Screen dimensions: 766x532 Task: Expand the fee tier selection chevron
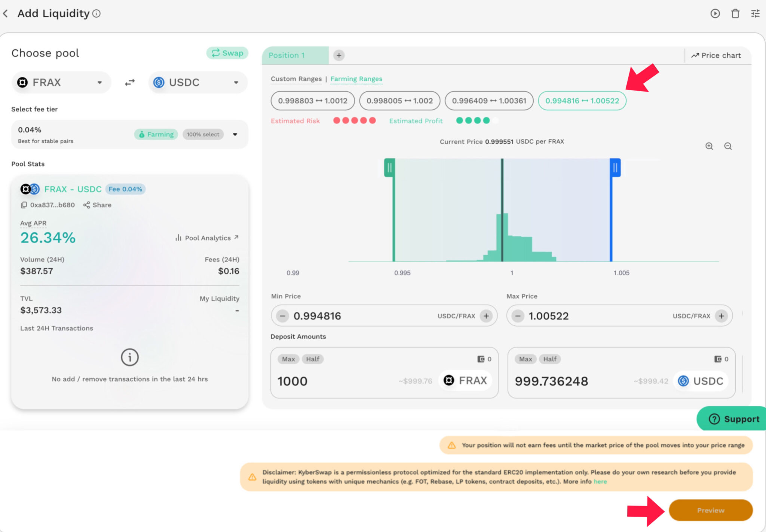[x=235, y=134]
